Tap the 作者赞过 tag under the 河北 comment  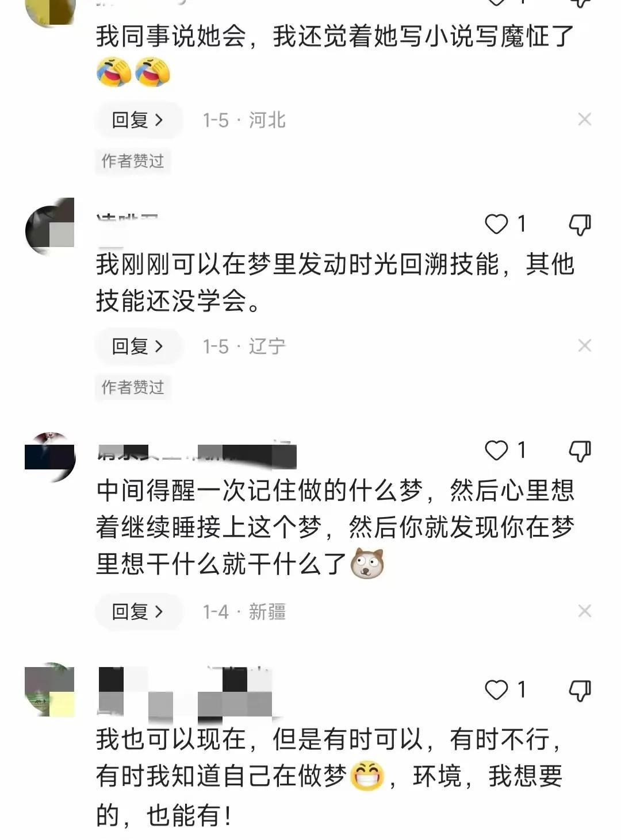click(x=133, y=161)
